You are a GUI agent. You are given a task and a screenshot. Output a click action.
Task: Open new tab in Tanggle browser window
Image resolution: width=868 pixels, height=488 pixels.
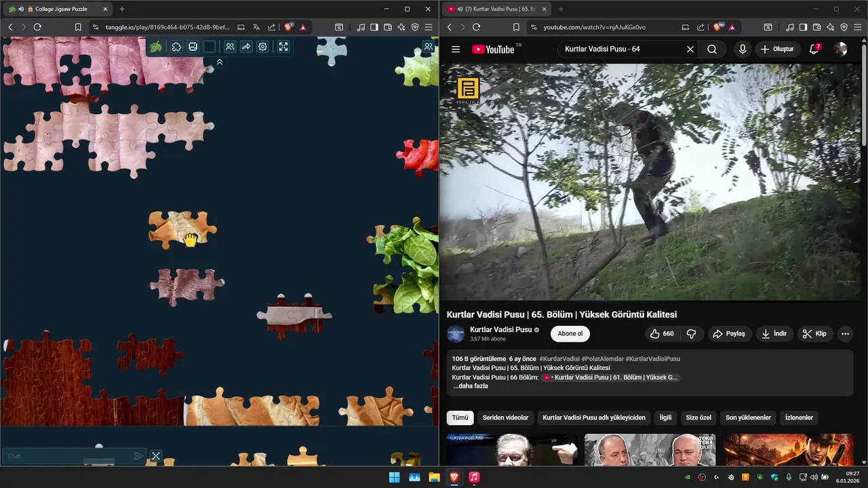point(122,9)
